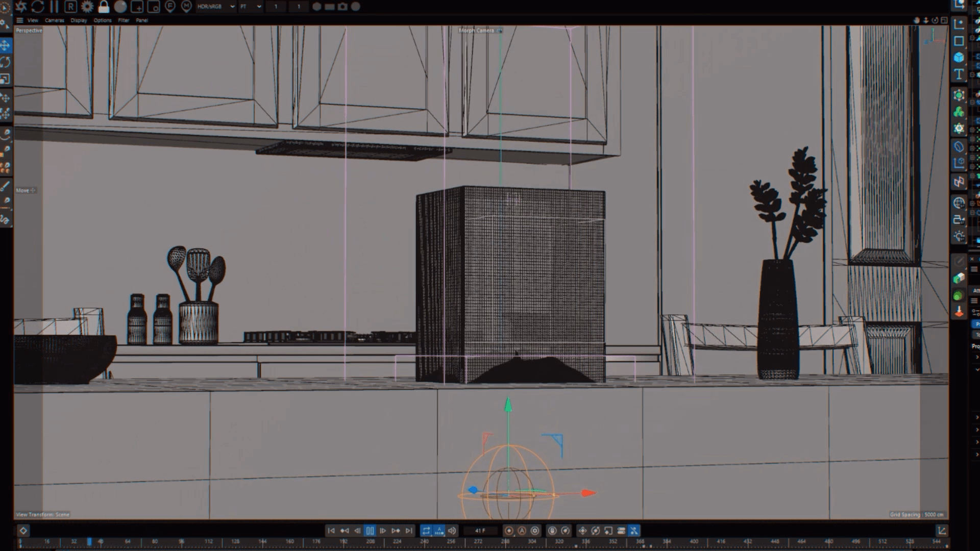Screen dimensions: 980x551
Task: Toggle timeline sound speaker icon
Action: pyautogui.click(x=452, y=531)
